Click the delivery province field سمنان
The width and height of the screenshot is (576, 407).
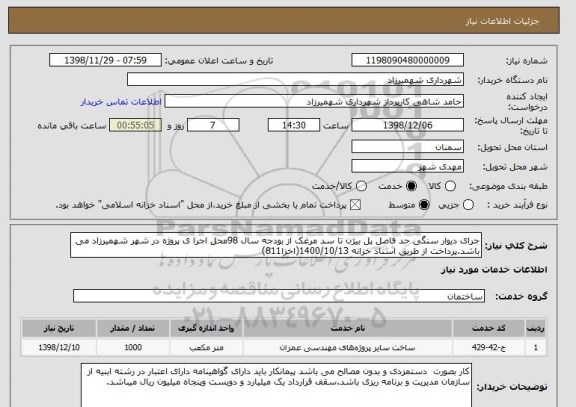(x=407, y=147)
